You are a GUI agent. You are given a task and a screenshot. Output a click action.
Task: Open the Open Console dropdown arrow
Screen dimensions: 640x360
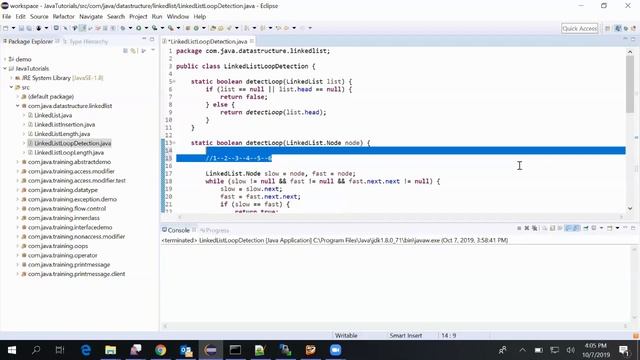click(617, 228)
